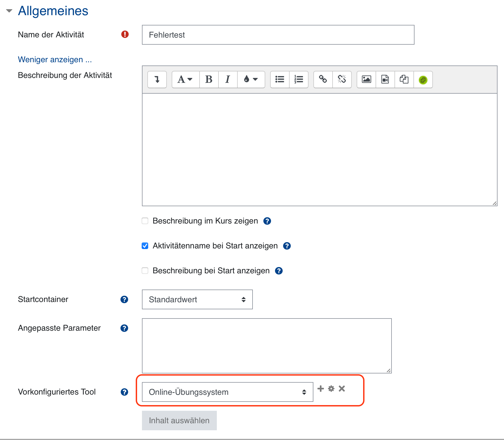Open the Online-Übungssystem tool dropdown
This screenshot has height=440, width=504.
click(x=227, y=392)
